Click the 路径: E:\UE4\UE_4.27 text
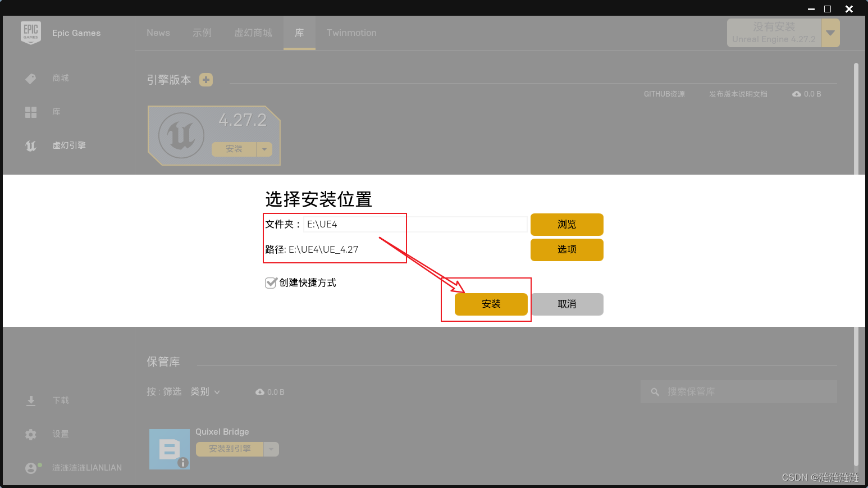868x488 pixels. [312, 249]
